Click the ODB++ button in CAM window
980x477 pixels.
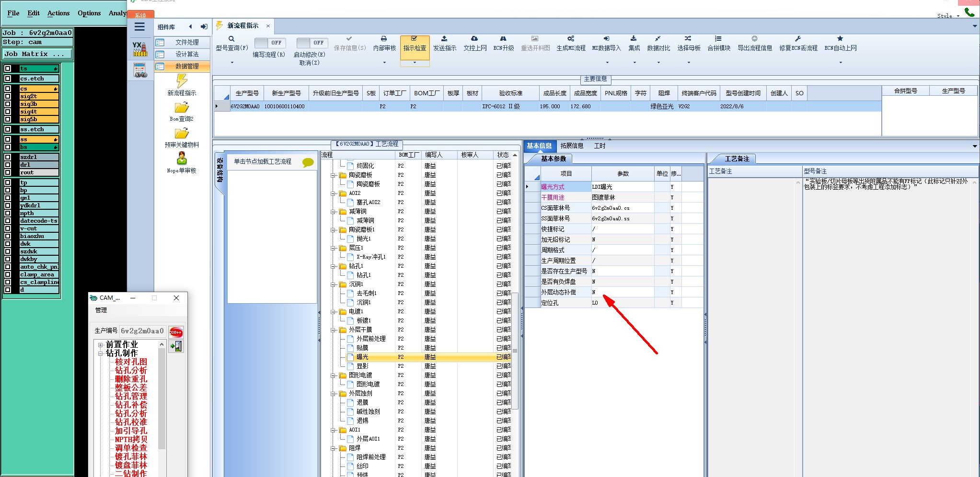point(176,332)
